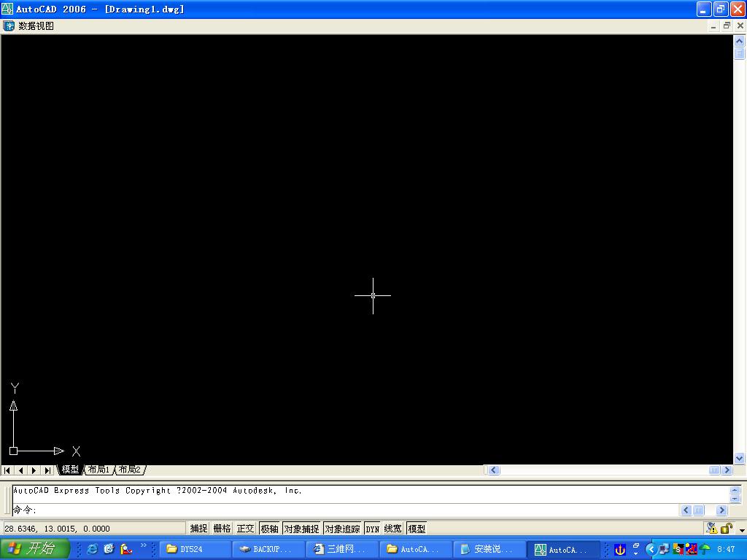The width and height of the screenshot is (747, 560).
Task: Click the red tray icon
Action: click(692, 550)
